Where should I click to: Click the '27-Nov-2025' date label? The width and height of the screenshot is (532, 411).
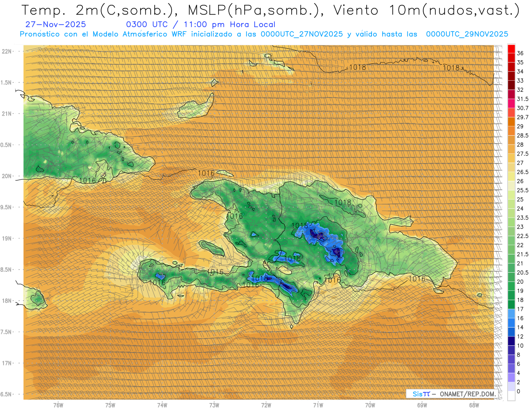point(55,25)
